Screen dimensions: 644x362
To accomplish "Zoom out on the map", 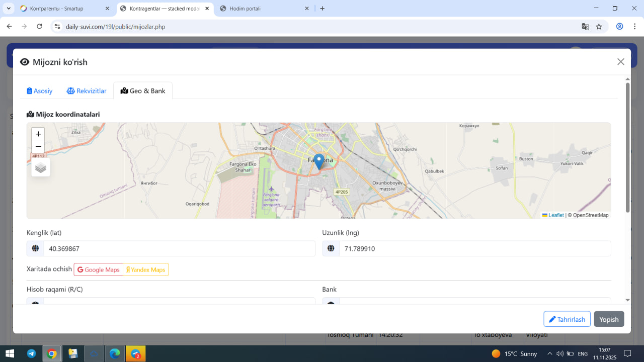I will click(x=38, y=147).
